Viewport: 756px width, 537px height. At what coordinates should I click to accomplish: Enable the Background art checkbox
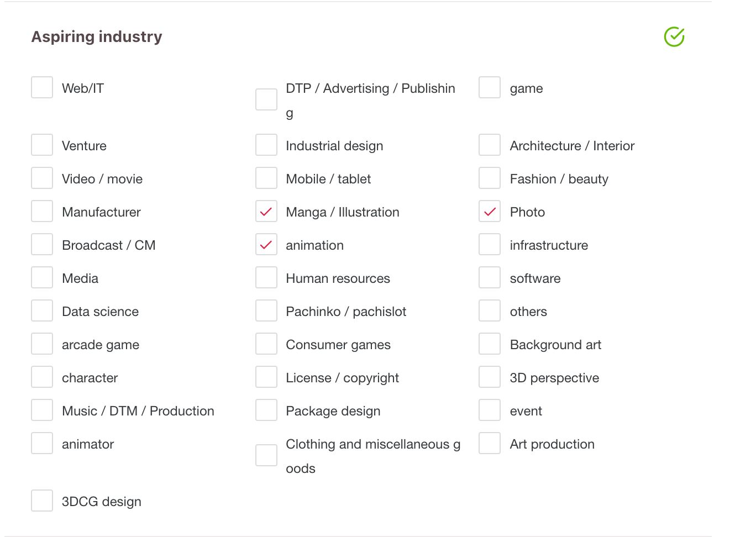coord(490,344)
